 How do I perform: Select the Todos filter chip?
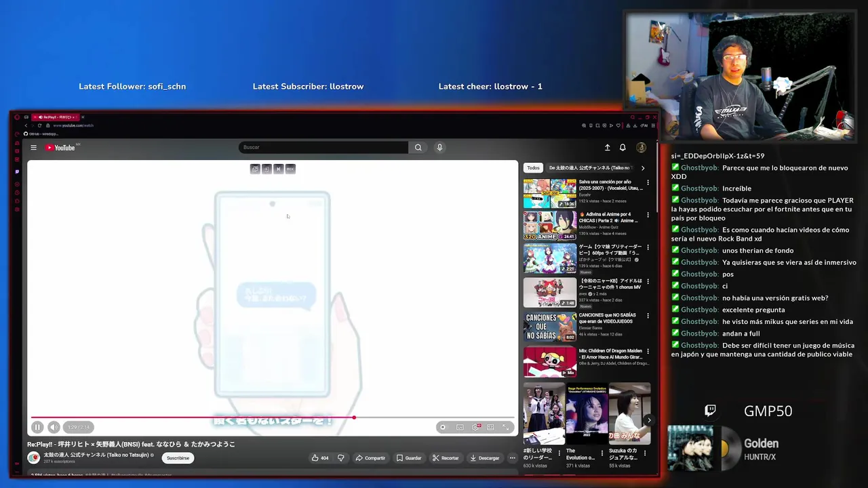tap(534, 168)
